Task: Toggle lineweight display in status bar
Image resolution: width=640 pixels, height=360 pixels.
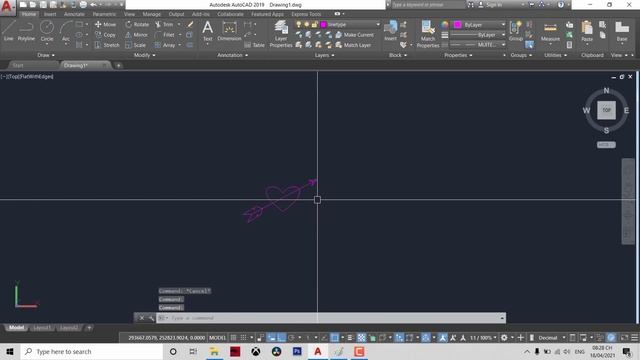Action: point(350,338)
